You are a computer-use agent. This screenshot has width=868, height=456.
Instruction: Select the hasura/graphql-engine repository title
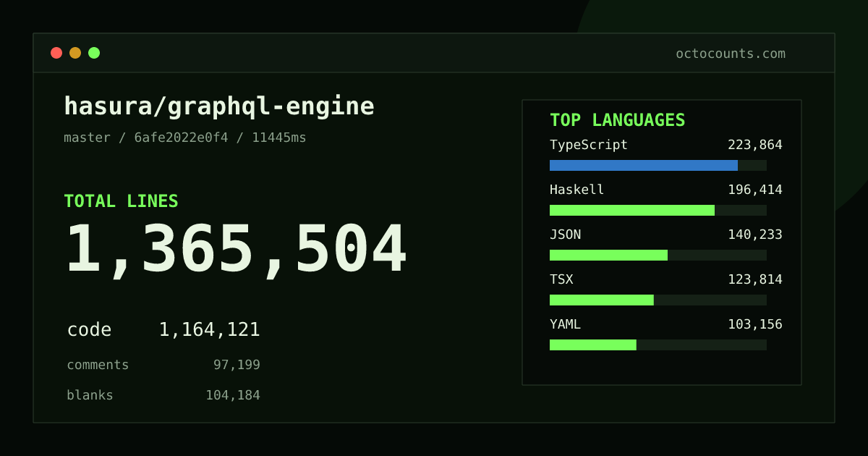coord(219,106)
